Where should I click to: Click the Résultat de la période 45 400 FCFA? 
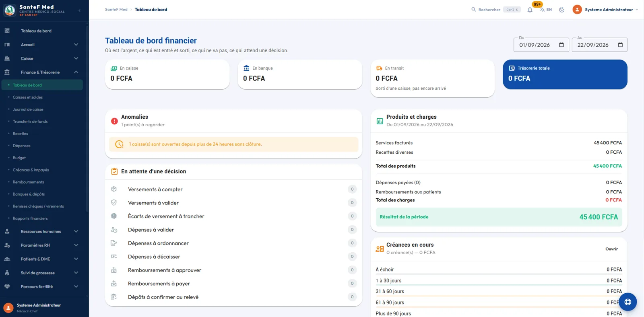coord(499,217)
